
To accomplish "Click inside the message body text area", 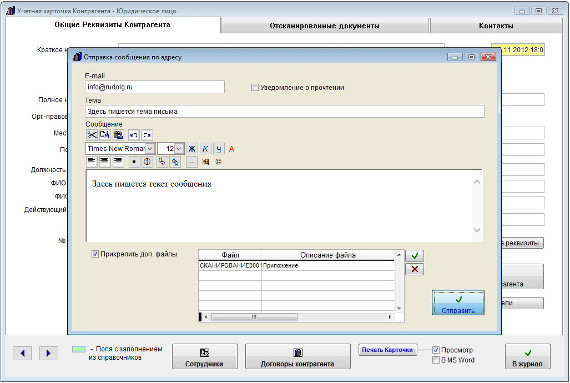I will (x=279, y=206).
